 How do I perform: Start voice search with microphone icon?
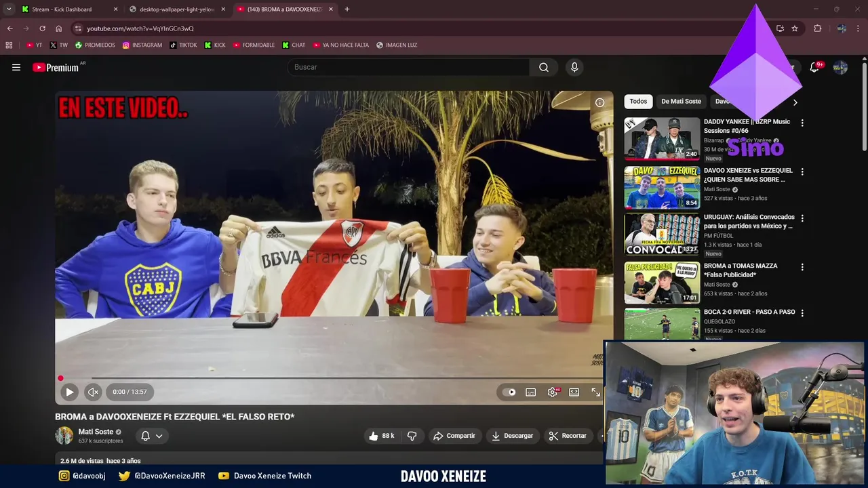click(574, 67)
